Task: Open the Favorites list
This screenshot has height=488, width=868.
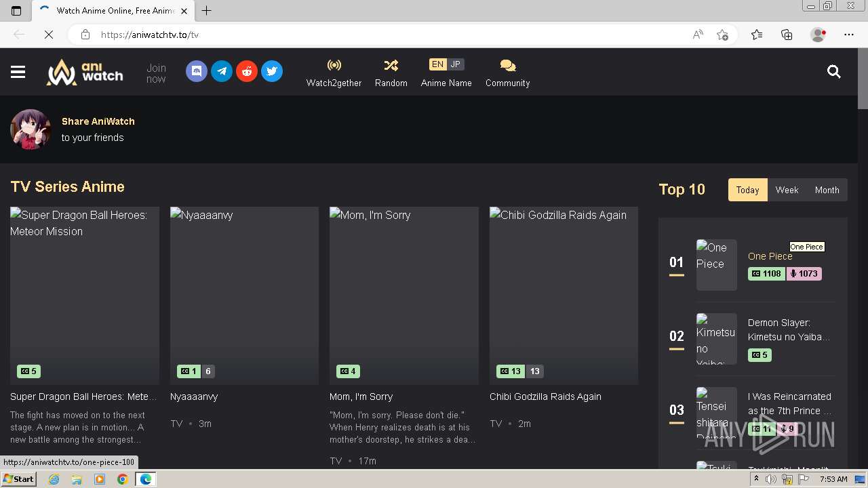Action: (757, 35)
